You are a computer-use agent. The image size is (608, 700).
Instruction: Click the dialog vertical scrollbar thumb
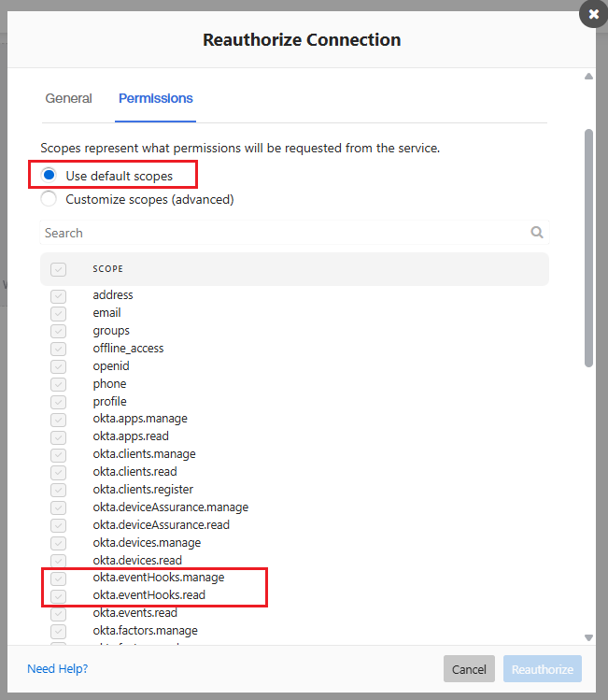[588, 249]
